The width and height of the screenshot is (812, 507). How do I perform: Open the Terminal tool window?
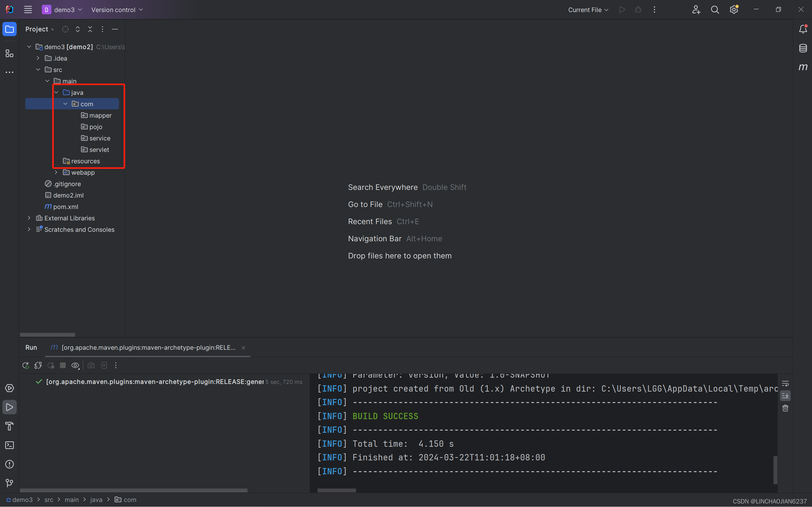pyautogui.click(x=10, y=445)
